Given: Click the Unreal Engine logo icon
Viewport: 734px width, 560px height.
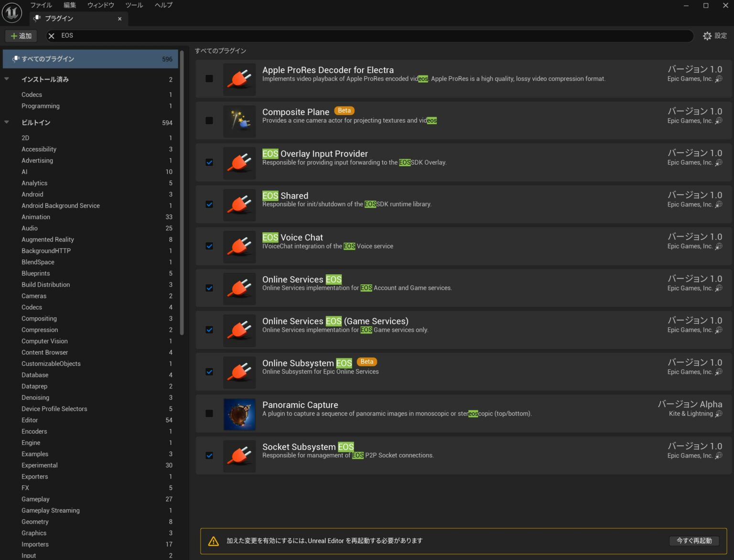Looking at the screenshot, I should tap(11, 12).
